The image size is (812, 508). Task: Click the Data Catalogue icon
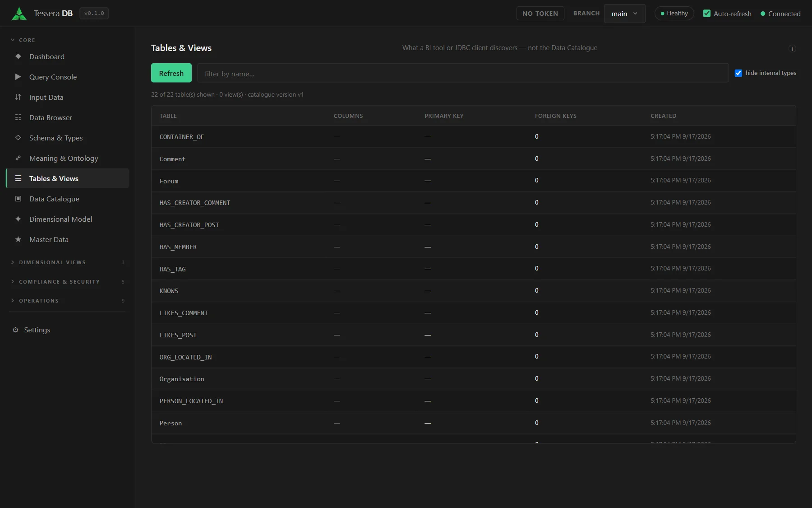pos(18,199)
